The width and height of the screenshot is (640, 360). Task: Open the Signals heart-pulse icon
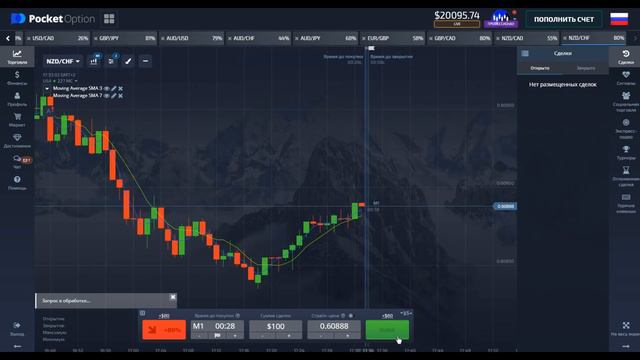tap(625, 78)
